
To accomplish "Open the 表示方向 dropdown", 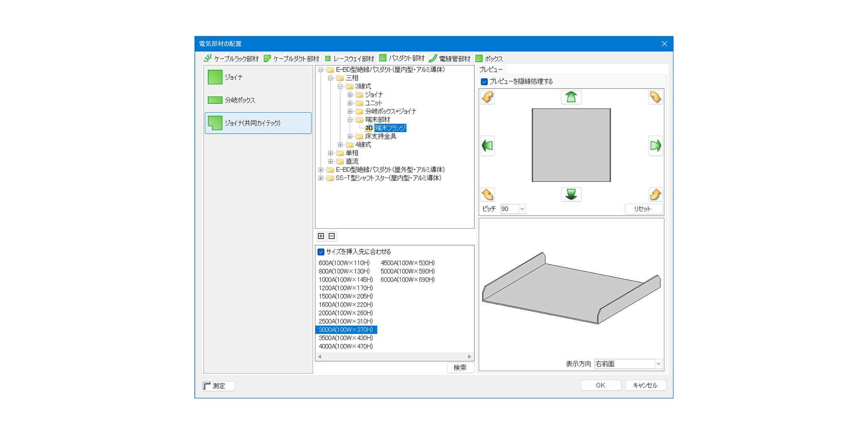I will coord(658,364).
